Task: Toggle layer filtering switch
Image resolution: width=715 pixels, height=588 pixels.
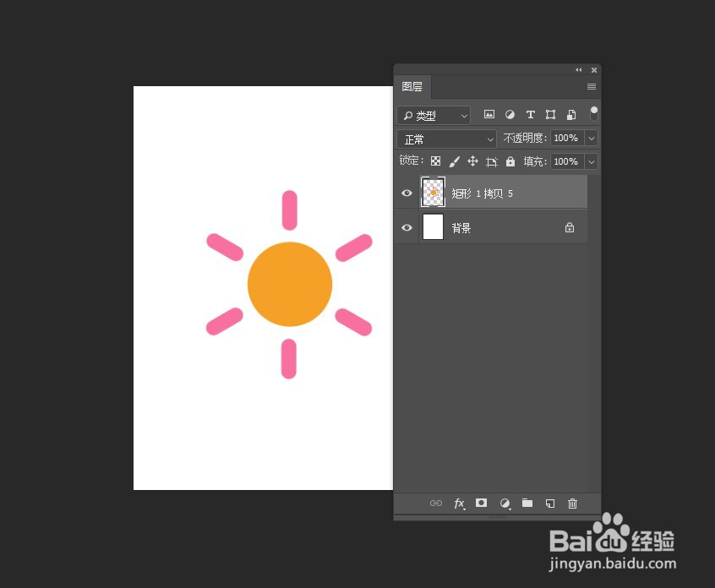Action: (593, 113)
